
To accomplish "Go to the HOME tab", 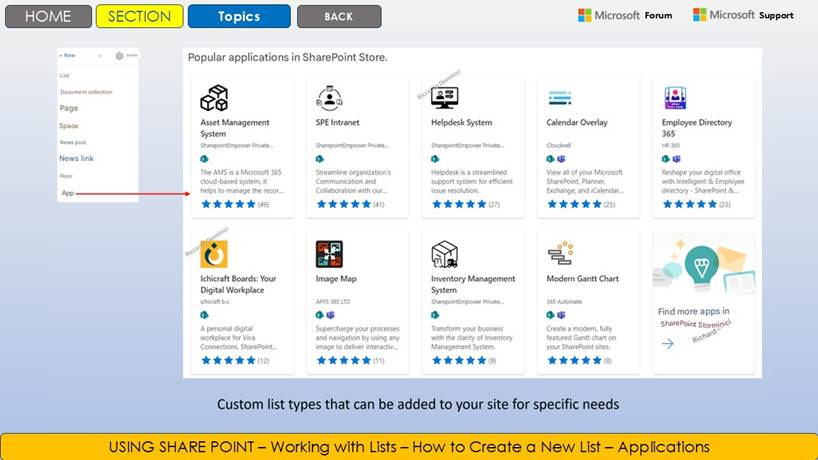I will click(46, 16).
